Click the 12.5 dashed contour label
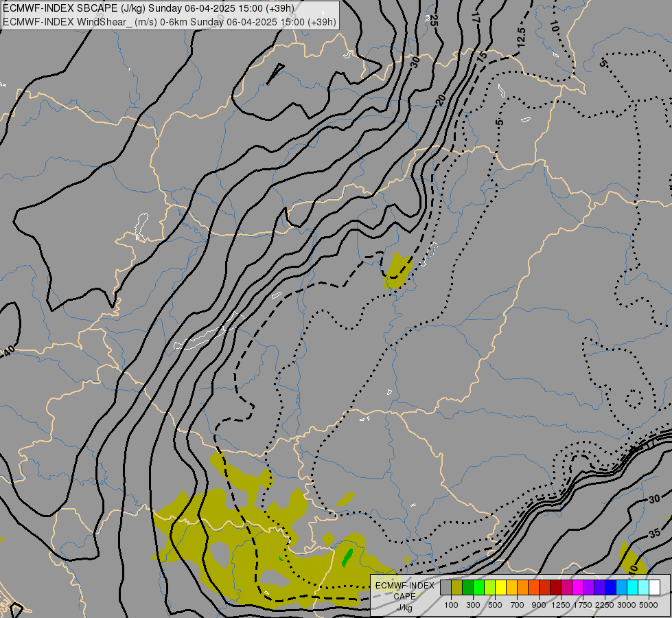Image resolution: width=672 pixels, height=618 pixels. [521, 38]
